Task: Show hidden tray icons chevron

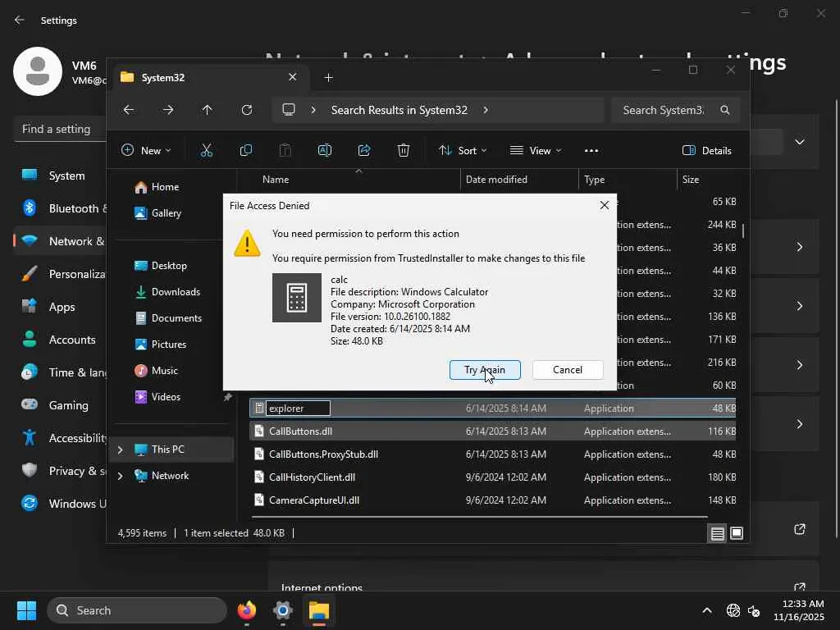Action: click(x=707, y=610)
